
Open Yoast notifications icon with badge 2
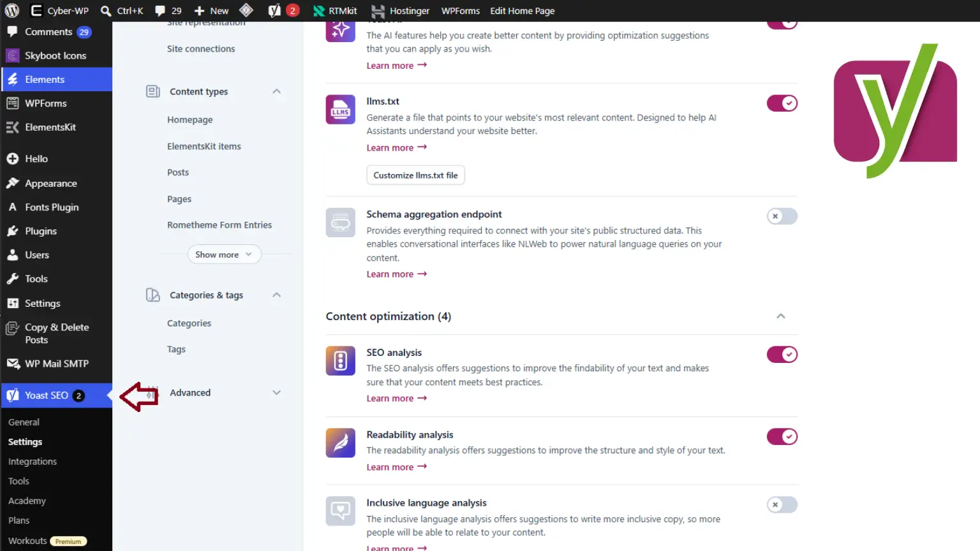tap(283, 10)
